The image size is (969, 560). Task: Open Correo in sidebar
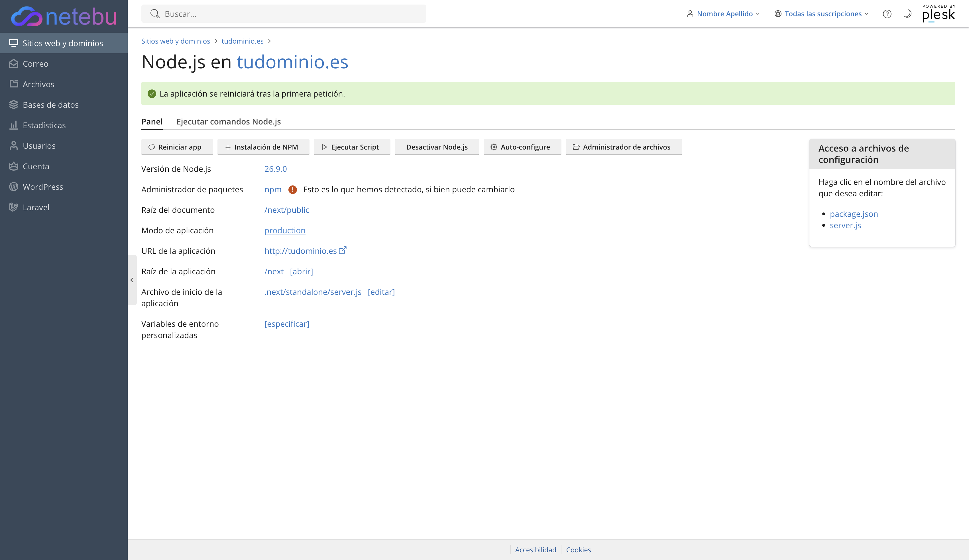64,64
